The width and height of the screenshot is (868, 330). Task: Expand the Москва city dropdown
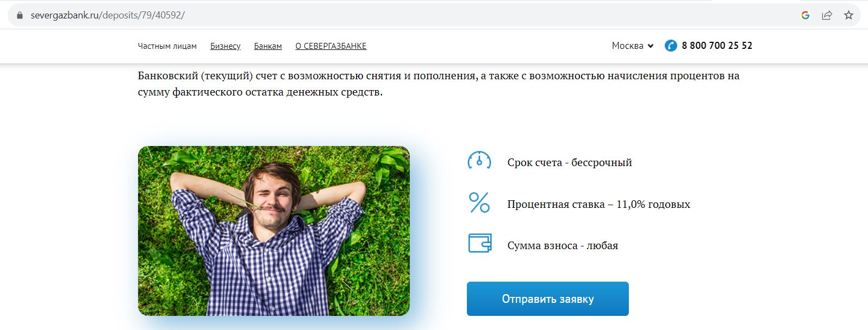(633, 46)
